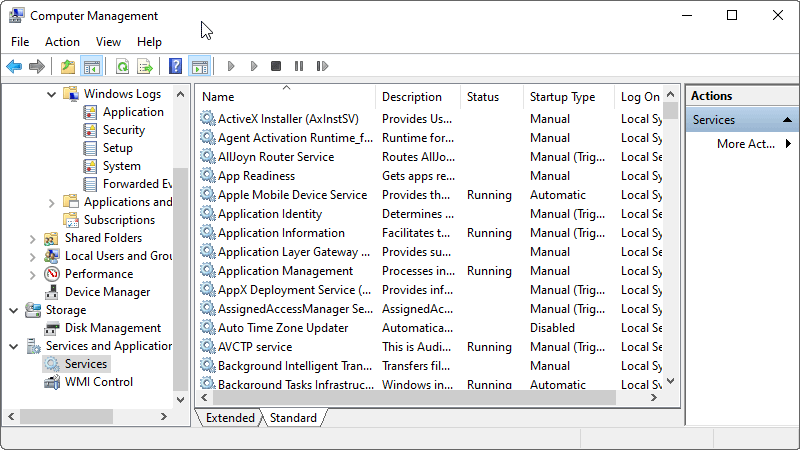Viewport: 800px width, 450px height.
Task: Click tree pane scroll right arrow
Action: coord(164,417)
